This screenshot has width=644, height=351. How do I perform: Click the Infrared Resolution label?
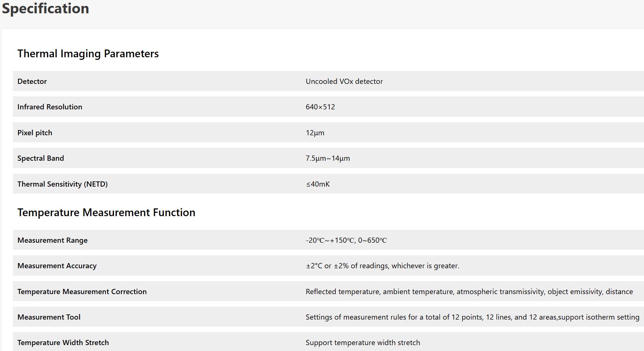50,107
